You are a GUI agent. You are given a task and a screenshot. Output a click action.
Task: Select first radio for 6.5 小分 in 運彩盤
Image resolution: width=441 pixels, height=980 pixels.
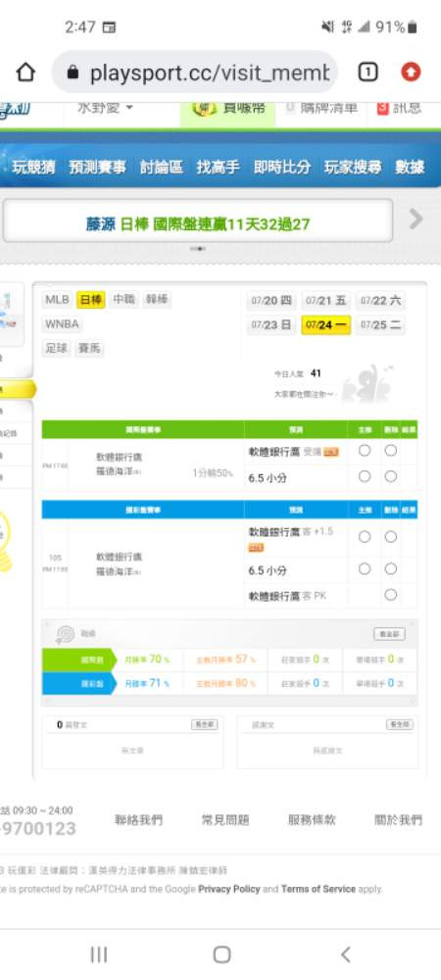[365, 568]
